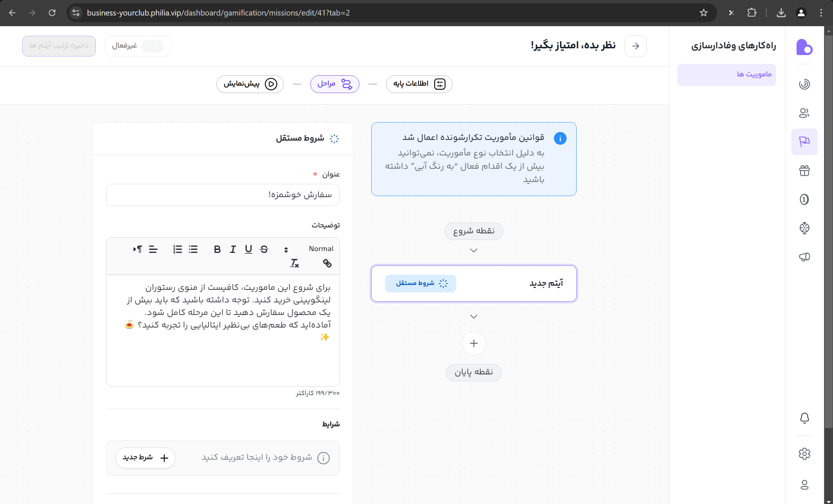Go to اطلاعات پایه step tab
This screenshot has width=833, height=504.
coord(419,84)
